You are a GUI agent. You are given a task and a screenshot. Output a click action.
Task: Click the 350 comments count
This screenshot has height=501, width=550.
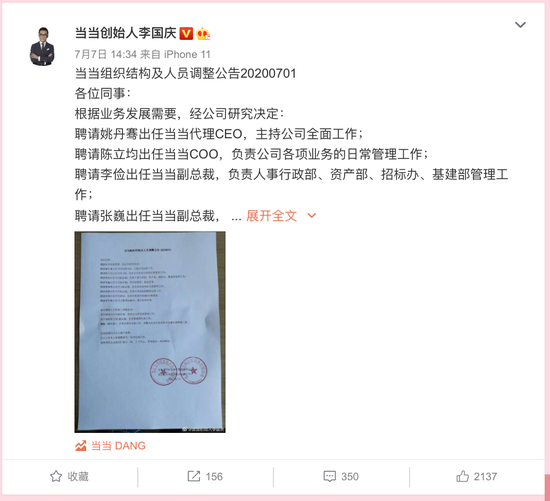click(350, 476)
